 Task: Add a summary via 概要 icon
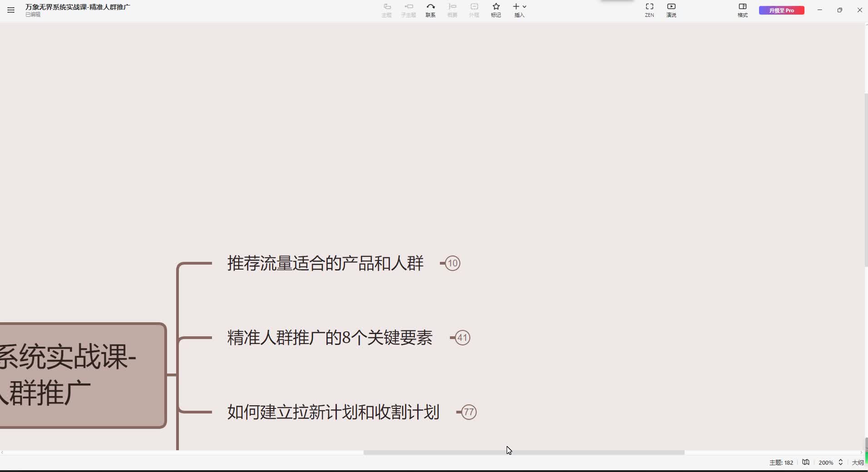click(x=452, y=10)
